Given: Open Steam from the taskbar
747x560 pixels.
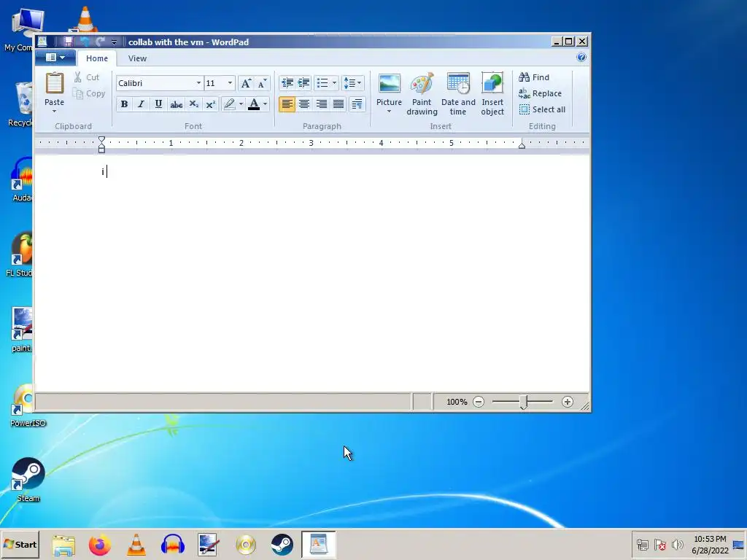Looking at the screenshot, I should click(x=282, y=545).
